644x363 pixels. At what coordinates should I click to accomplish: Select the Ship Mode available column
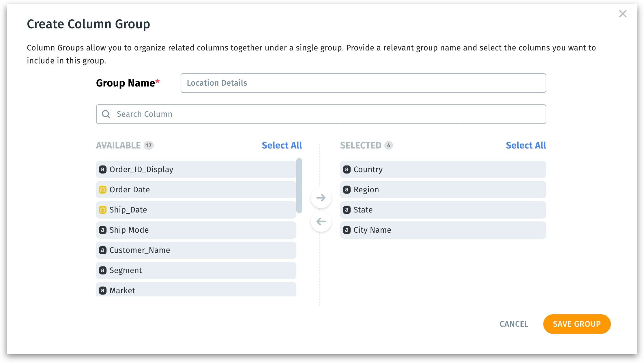point(196,230)
